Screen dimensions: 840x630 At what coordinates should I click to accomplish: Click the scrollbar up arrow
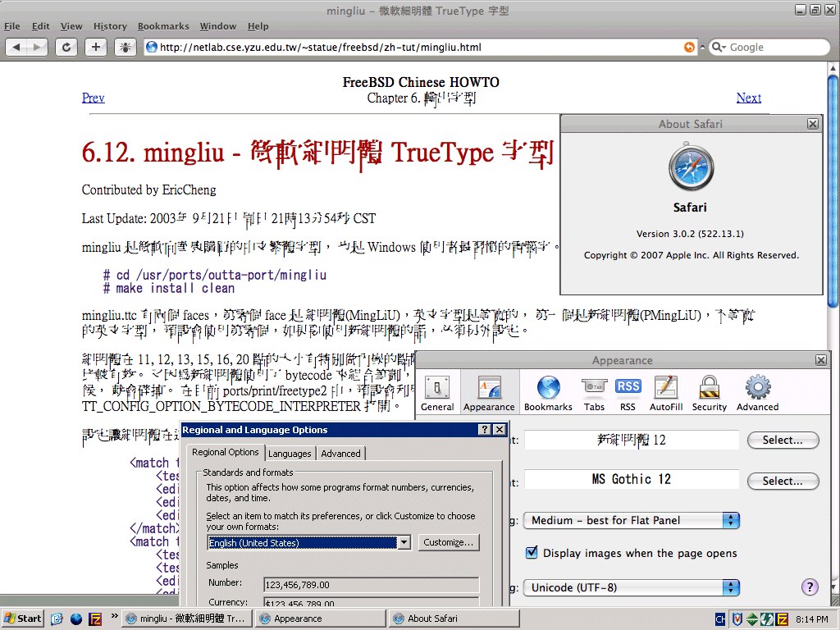[833, 68]
